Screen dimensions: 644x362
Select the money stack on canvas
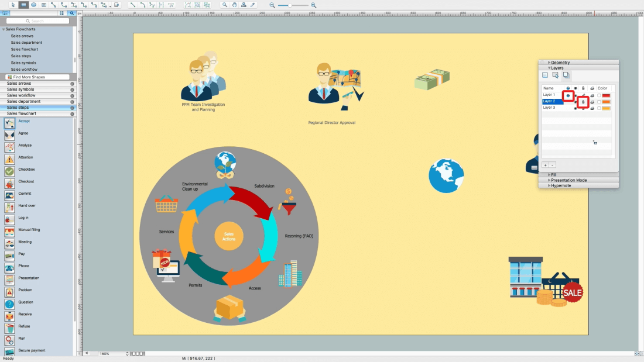[432, 79]
